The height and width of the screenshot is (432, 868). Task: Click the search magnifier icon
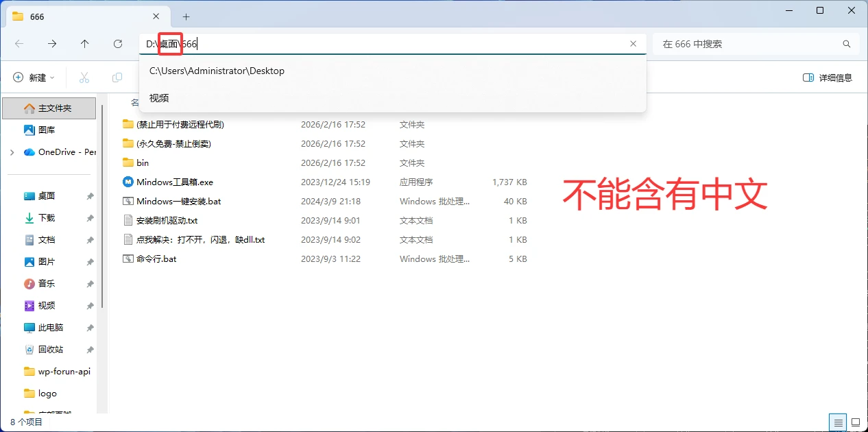click(x=846, y=44)
